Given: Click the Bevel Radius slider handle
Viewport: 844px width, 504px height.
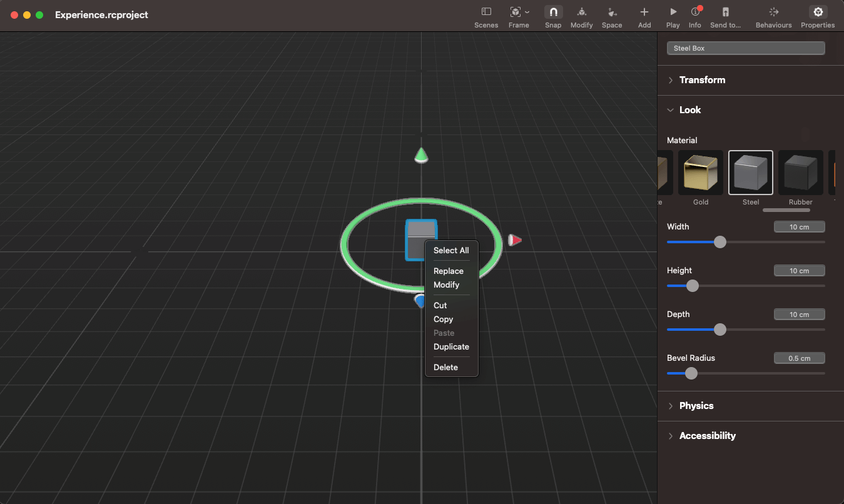Looking at the screenshot, I should click(691, 373).
